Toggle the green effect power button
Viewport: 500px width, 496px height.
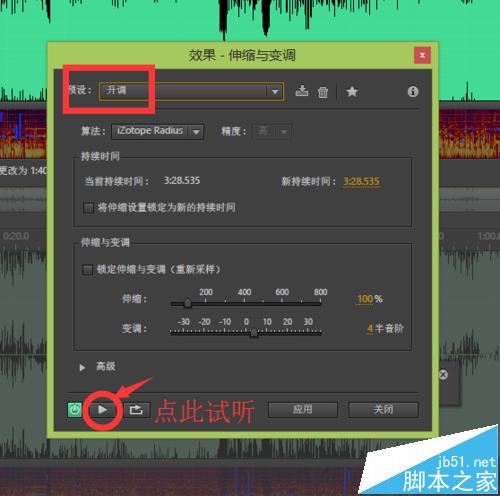[x=75, y=410]
